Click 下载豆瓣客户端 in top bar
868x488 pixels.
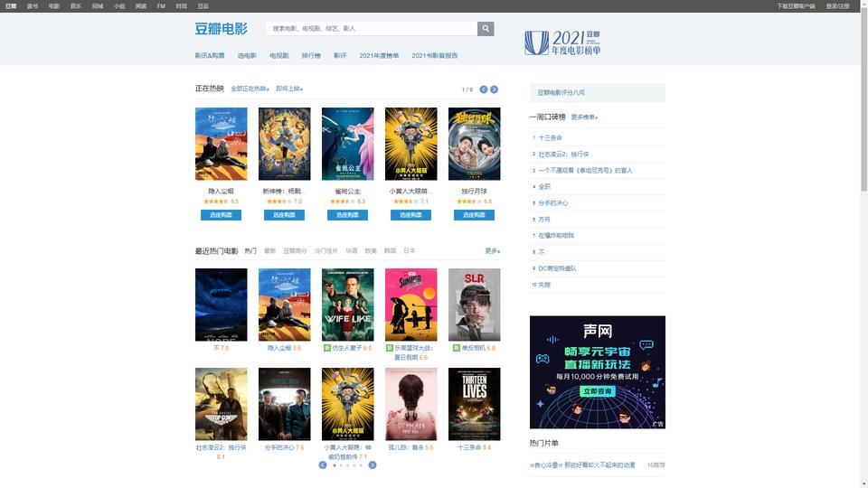(x=796, y=6)
